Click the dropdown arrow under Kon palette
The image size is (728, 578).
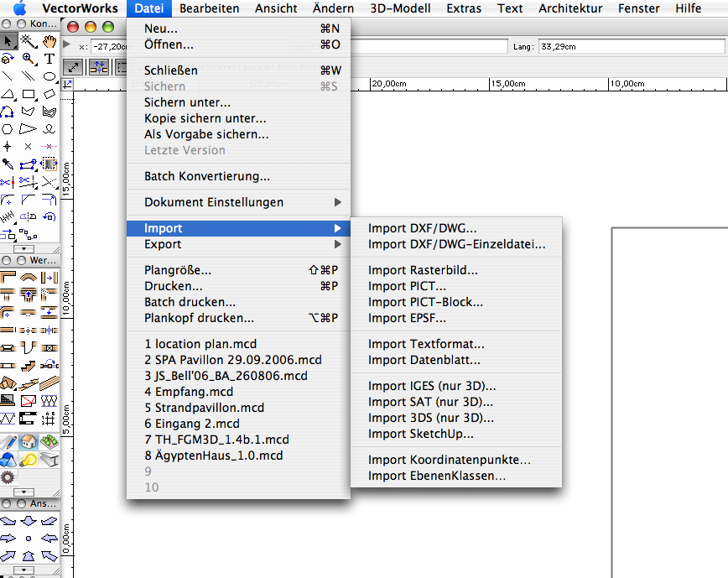[x=23, y=249]
